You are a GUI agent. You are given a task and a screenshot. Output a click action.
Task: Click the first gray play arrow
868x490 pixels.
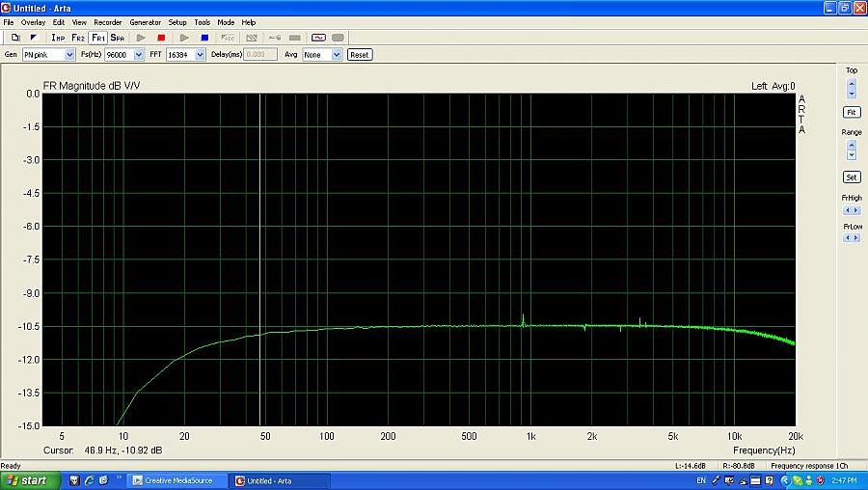pos(141,38)
